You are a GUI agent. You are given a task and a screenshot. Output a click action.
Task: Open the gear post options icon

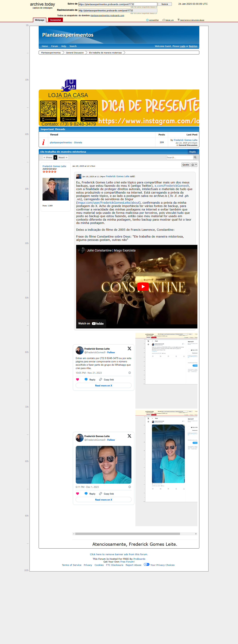click(192, 165)
